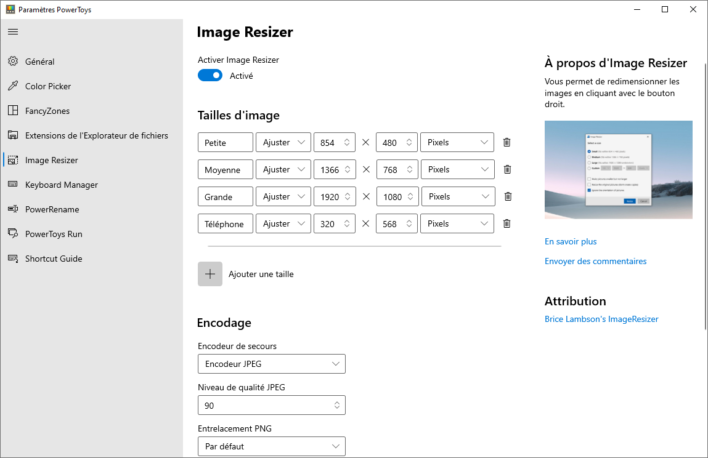Open the Shortcut Guide settings page
The width and height of the screenshot is (708, 458).
pos(54,258)
